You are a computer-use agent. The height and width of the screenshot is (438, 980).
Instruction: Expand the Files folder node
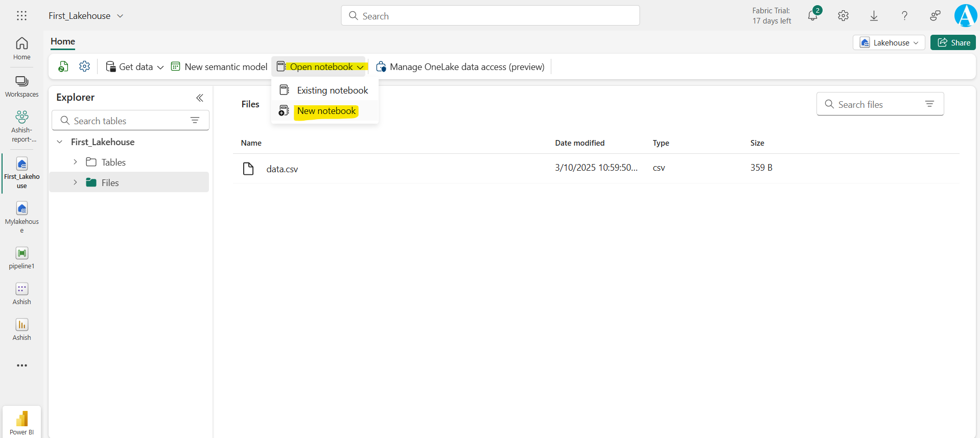click(x=75, y=182)
